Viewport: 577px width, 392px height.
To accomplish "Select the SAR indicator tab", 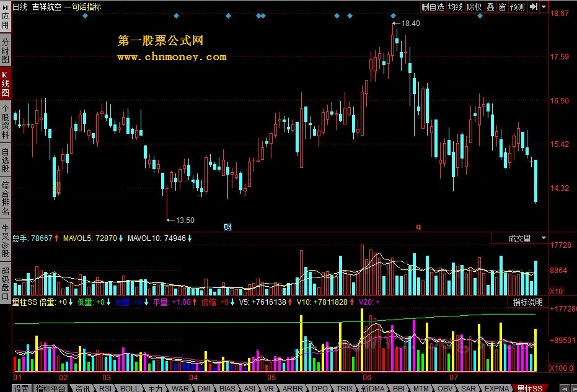I will coord(469,388).
